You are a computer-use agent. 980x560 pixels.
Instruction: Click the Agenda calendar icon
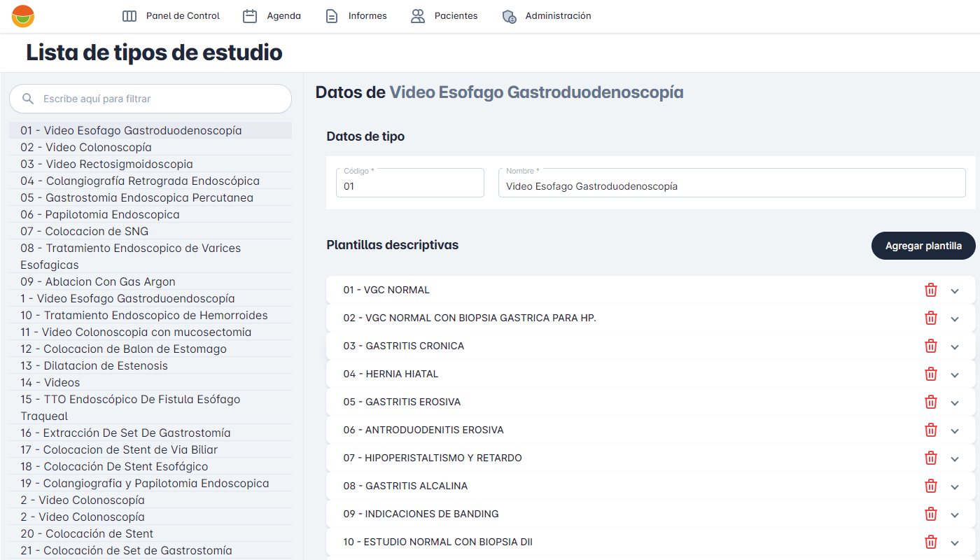tap(250, 16)
